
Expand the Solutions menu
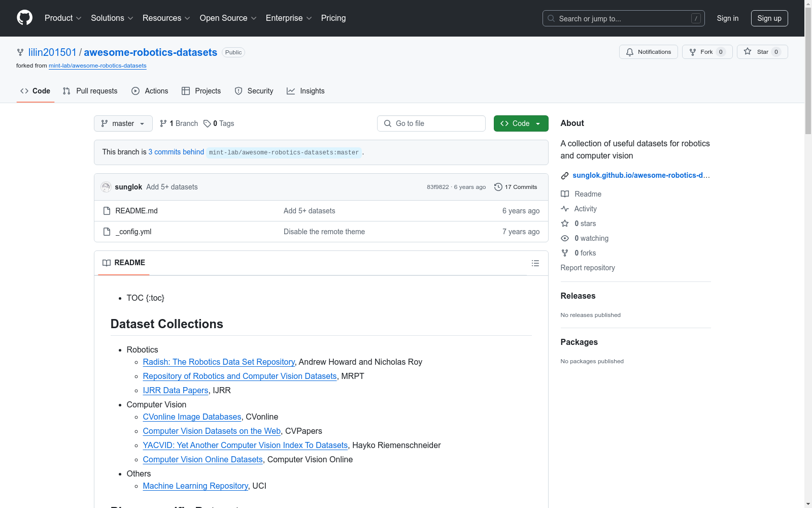(x=112, y=18)
